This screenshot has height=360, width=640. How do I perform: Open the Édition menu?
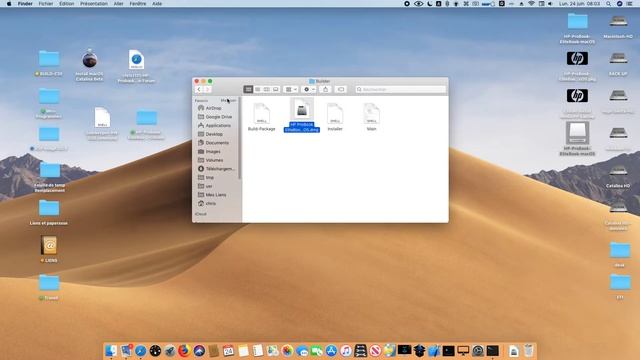(67, 4)
